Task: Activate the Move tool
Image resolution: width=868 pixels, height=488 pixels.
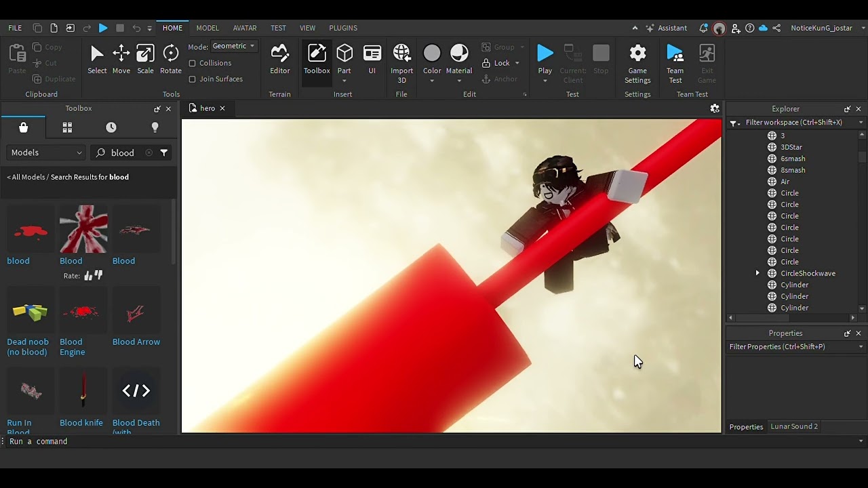Action: click(121, 60)
